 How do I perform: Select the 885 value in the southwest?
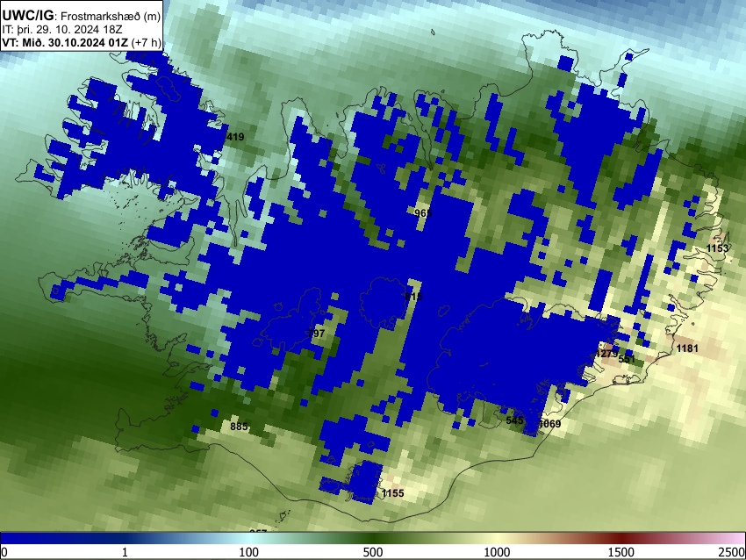[239, 427]
